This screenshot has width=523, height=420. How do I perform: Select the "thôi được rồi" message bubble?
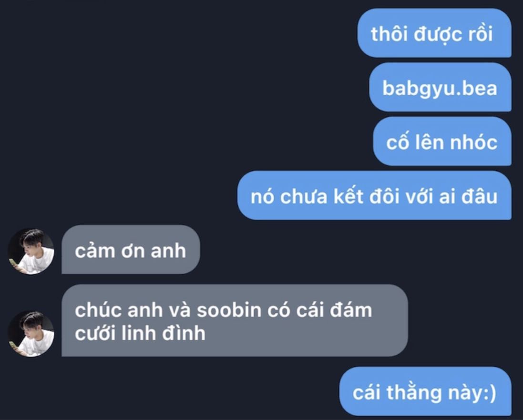click(x=434, y=33)
